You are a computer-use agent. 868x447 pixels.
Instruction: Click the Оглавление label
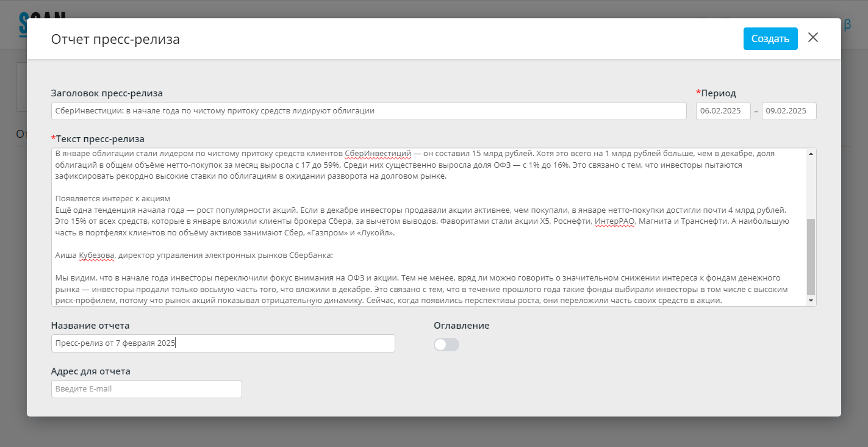pyautogui.click(x=461, y=326)
